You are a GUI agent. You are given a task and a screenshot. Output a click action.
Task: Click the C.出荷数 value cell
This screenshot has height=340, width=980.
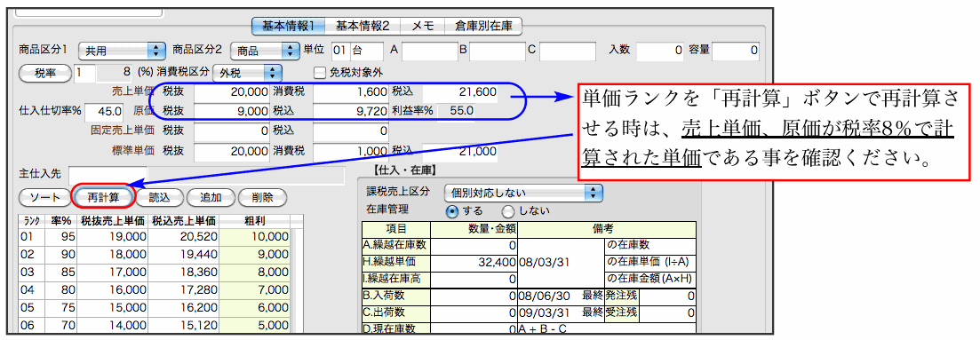point(474,312)
